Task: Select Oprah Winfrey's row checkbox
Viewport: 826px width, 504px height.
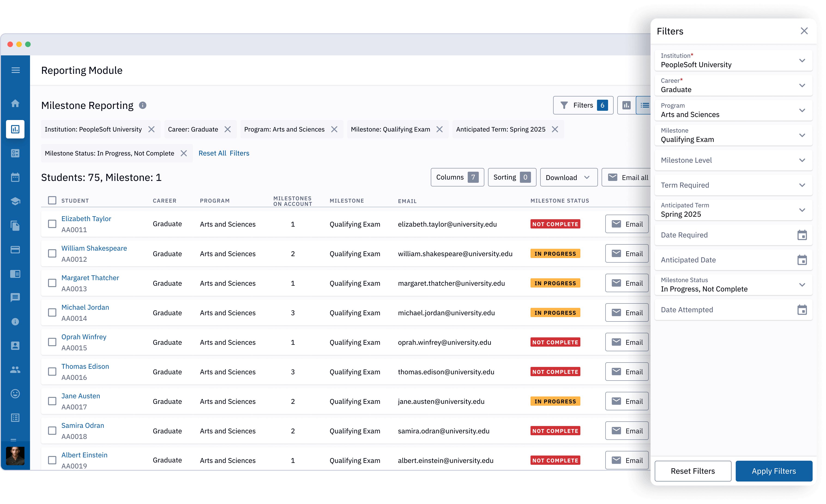Action: pyautogui.click(x=52, y=342)
